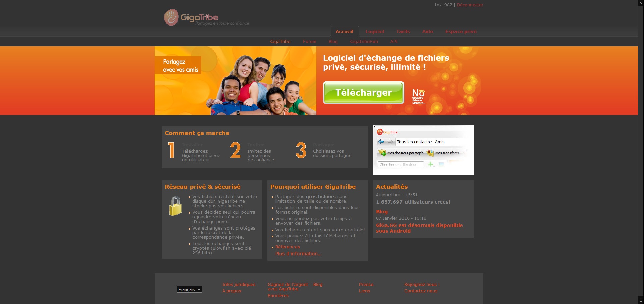Click the 07 Janvier 2016 - 16:10 date
This screenshot has height=304, width=644.
tap(401, 218)
